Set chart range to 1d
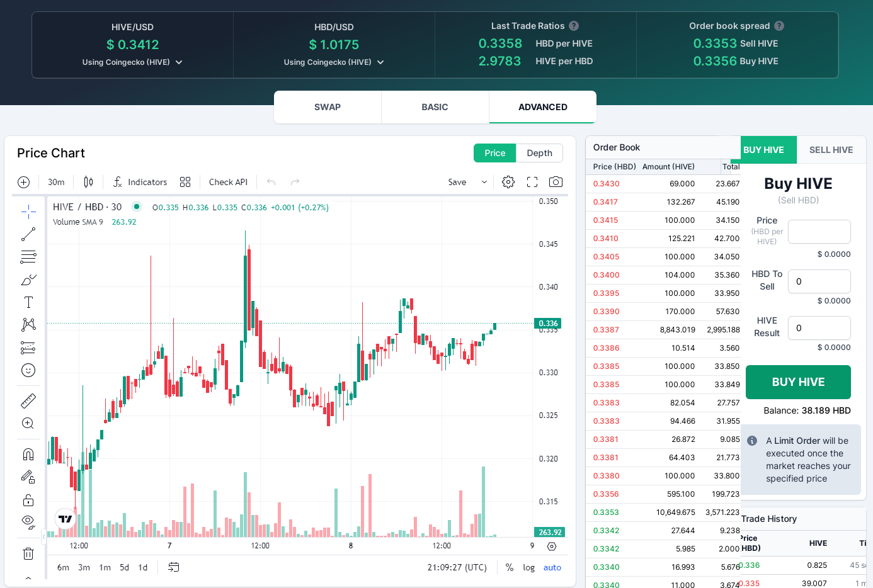The width and height of the screenshot is (873, 588). click(143, 567)
